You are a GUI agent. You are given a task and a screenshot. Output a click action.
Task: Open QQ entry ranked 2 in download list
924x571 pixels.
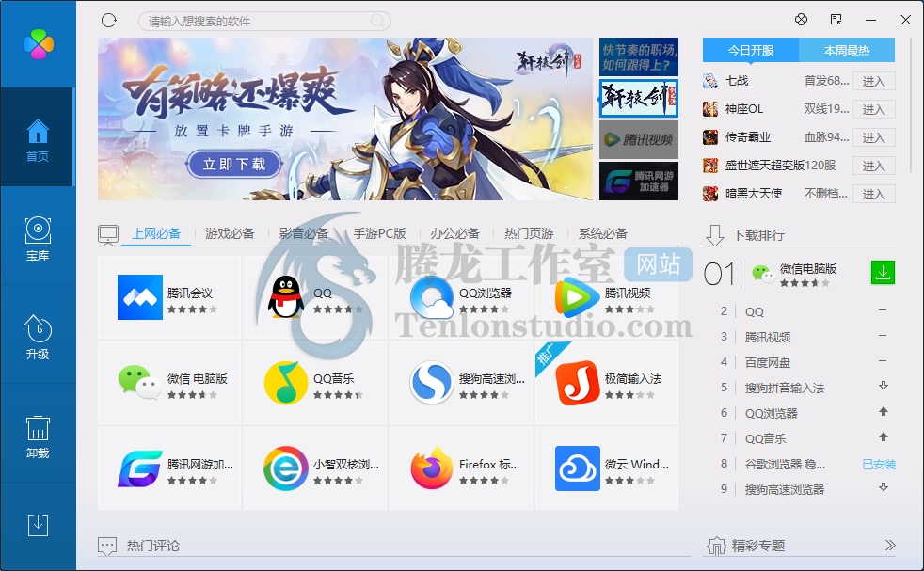(755, 311)
